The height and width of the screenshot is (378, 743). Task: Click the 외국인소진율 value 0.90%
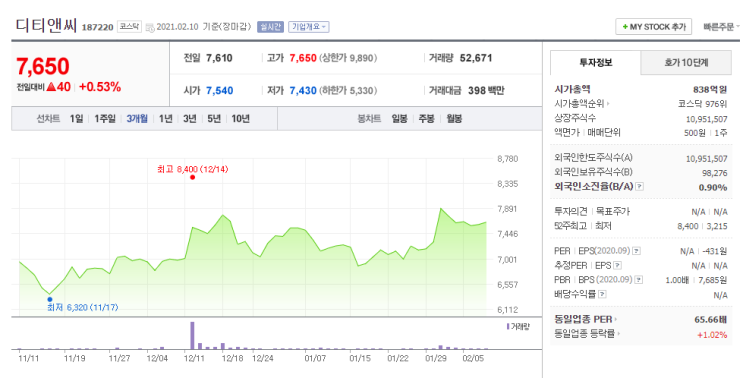point(713,187)
